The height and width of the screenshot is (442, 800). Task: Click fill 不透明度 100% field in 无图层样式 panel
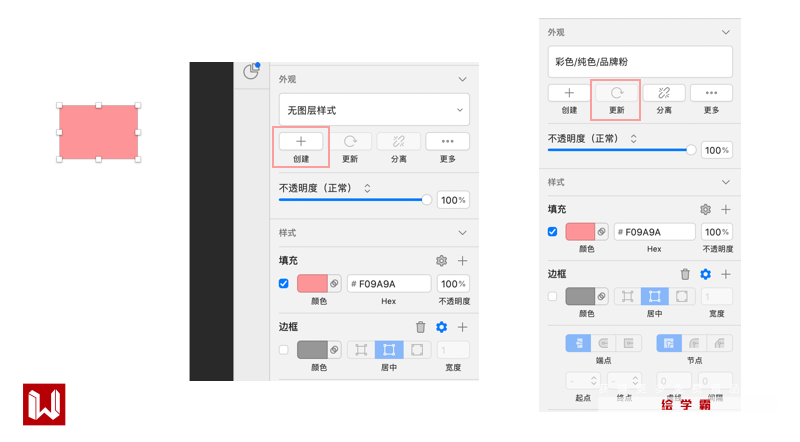tap(453, 284)
